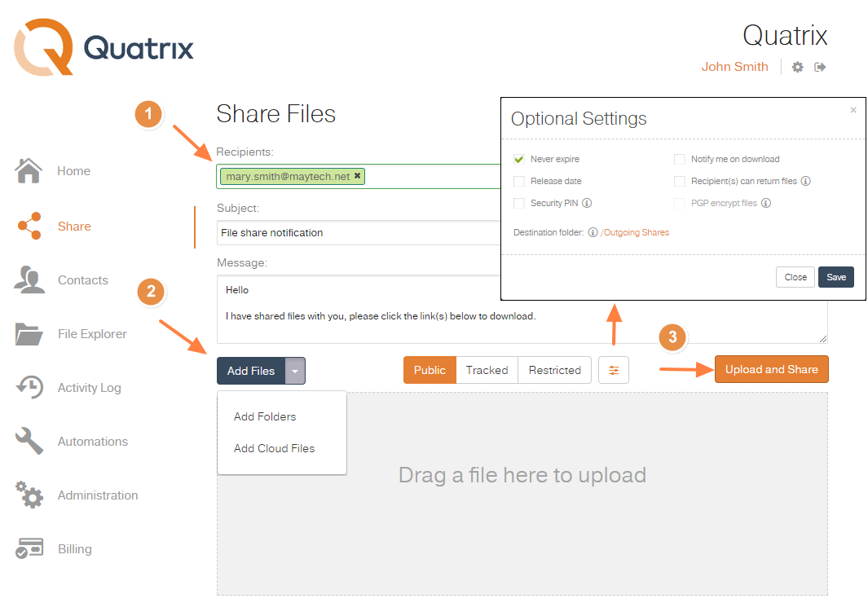This screenshot has width=868, height=603.
Task: Switch to the Tracked share tab
Action: [487, 369]
